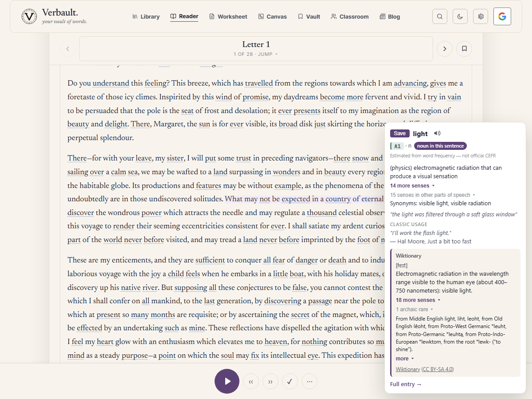Open settings gear icon
Viewport: 532px width, 399px height.
pos(481,16)
